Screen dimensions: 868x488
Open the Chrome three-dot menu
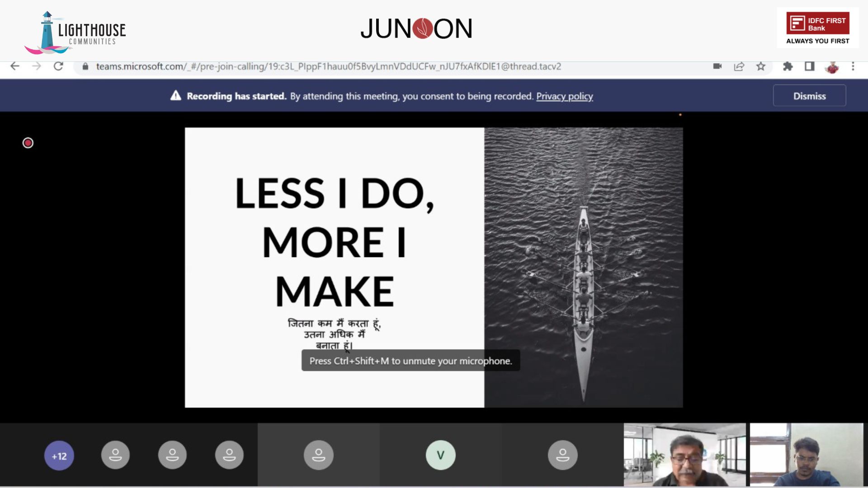click(853, 66)
